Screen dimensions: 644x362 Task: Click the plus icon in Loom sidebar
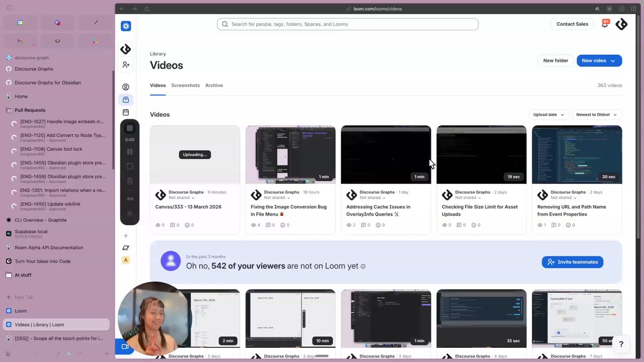coord(126,236)
